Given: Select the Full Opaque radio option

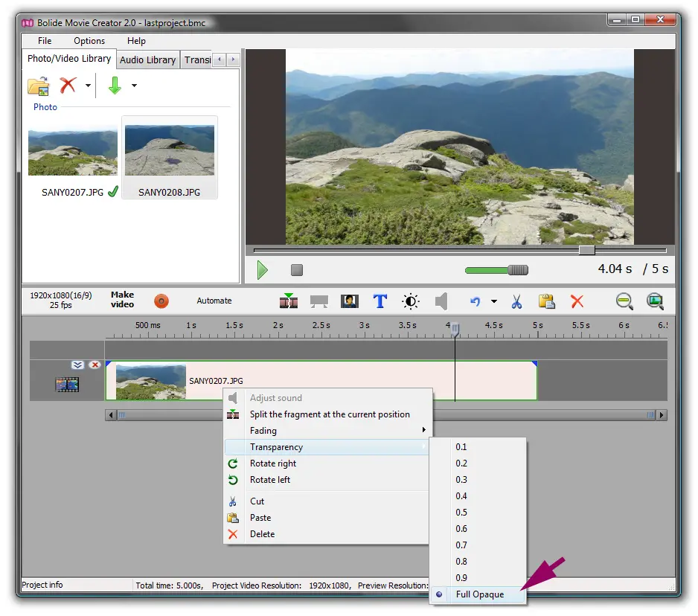Looking at the screenshot, I should coord(479,594).
